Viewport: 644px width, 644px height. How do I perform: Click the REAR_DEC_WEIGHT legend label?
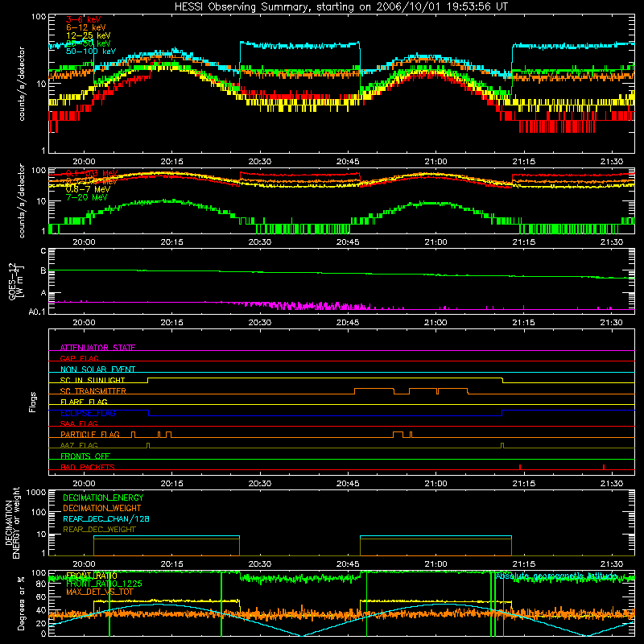(99, 530)
